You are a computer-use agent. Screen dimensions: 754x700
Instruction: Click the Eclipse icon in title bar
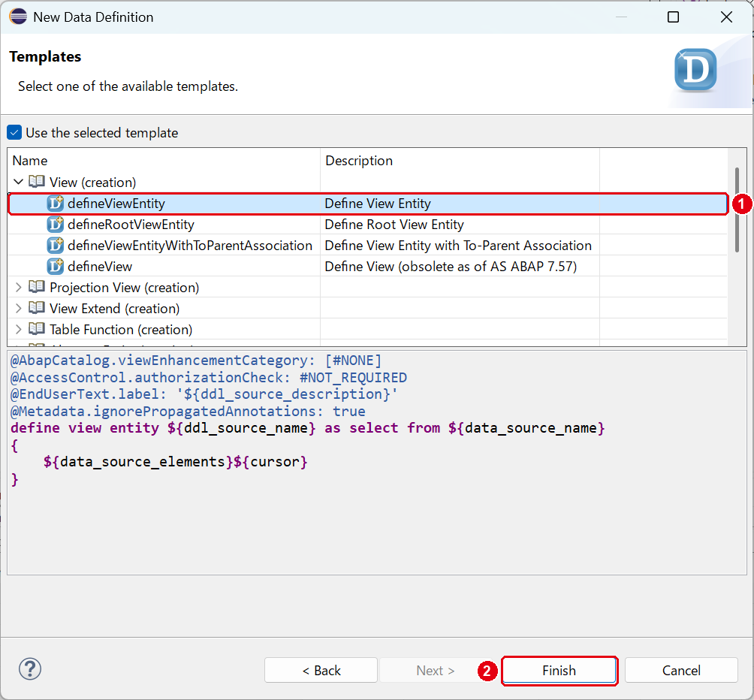tap(18, 17)
